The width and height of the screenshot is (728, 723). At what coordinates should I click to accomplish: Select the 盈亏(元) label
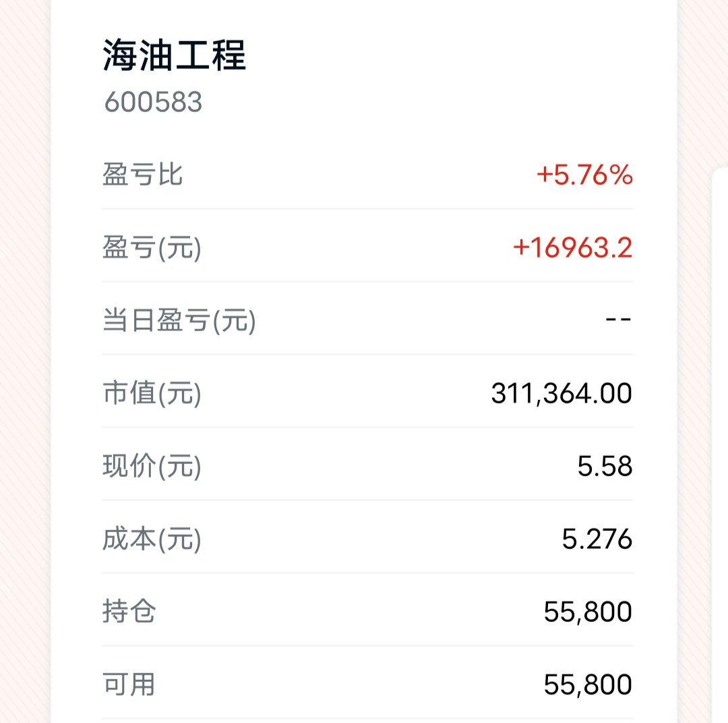tap(152, 249)
